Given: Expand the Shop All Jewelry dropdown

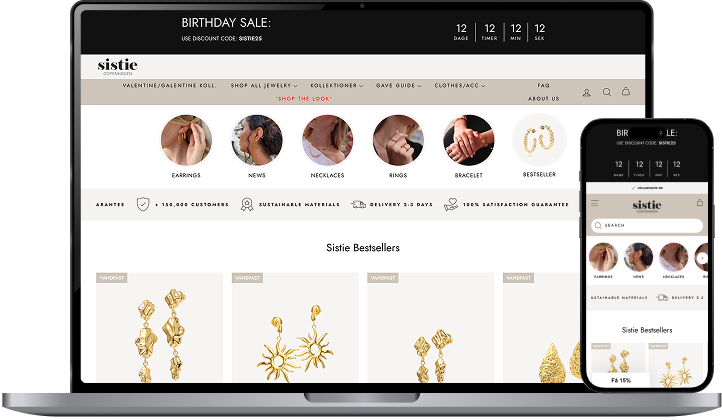Looking at the screenshot, I should [264, 86].
